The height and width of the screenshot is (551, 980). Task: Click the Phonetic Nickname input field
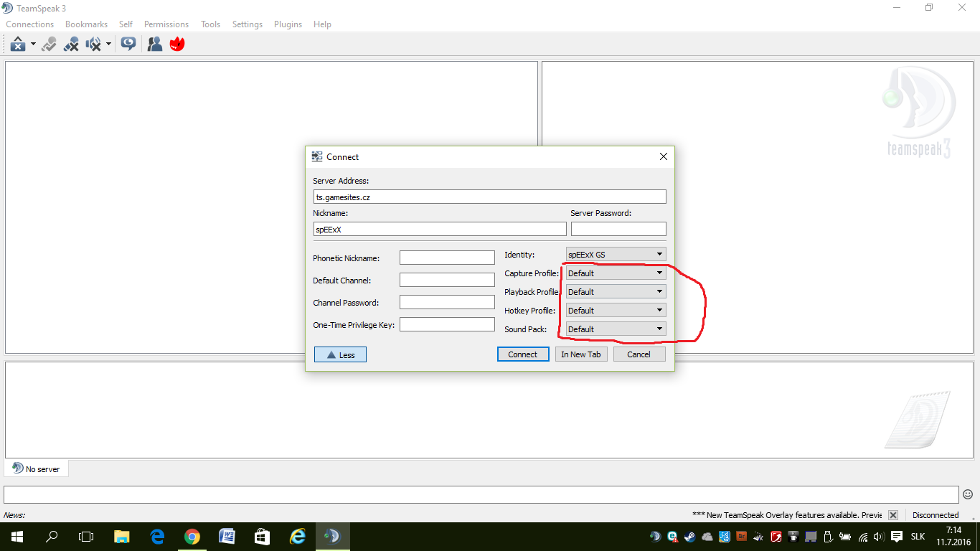click(x=447, y=258)
